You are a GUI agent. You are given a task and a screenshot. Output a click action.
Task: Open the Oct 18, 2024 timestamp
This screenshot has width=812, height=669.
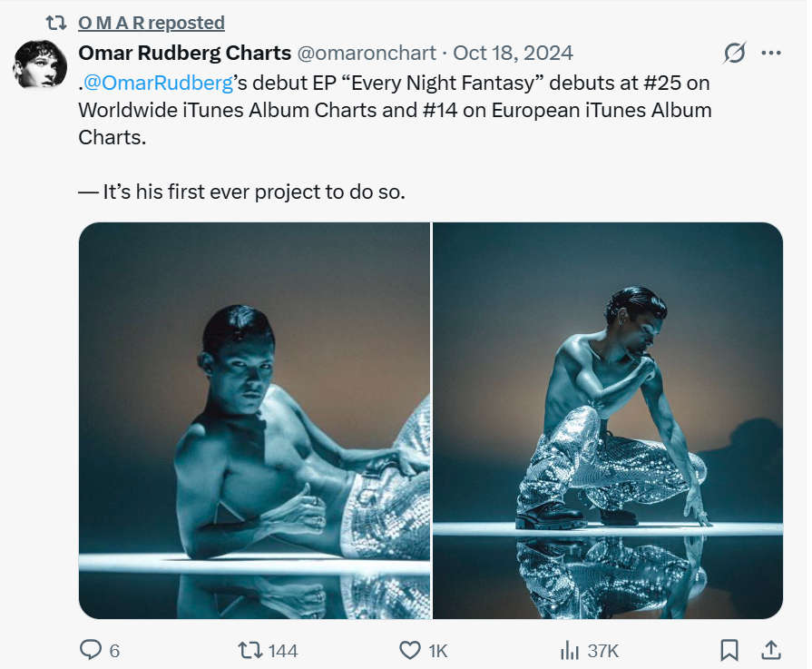pos(513,54)
